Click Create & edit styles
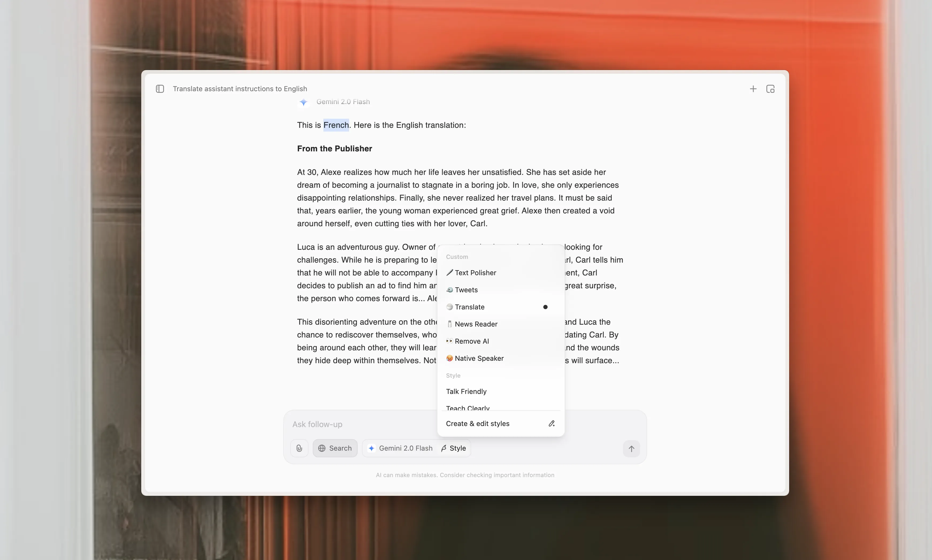932x560 pixels. point(477,423)
